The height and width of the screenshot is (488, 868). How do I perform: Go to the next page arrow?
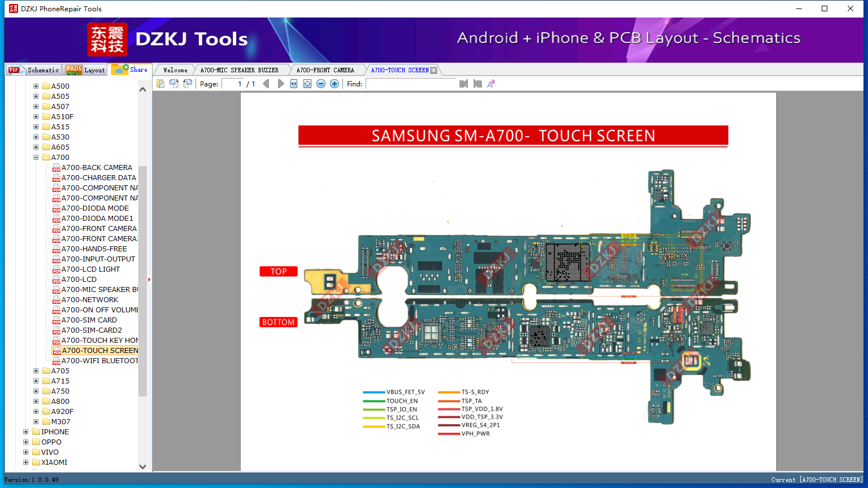[x=281, y=84]
